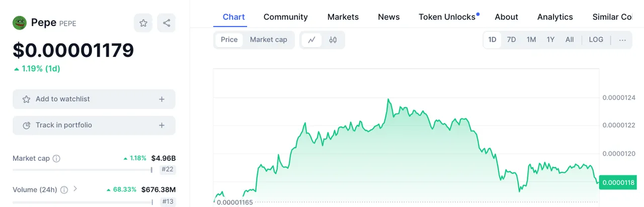Choose the 7D time range
This screenshot has height=207, width=644.
pyautogui.click(x=511, y=40)
